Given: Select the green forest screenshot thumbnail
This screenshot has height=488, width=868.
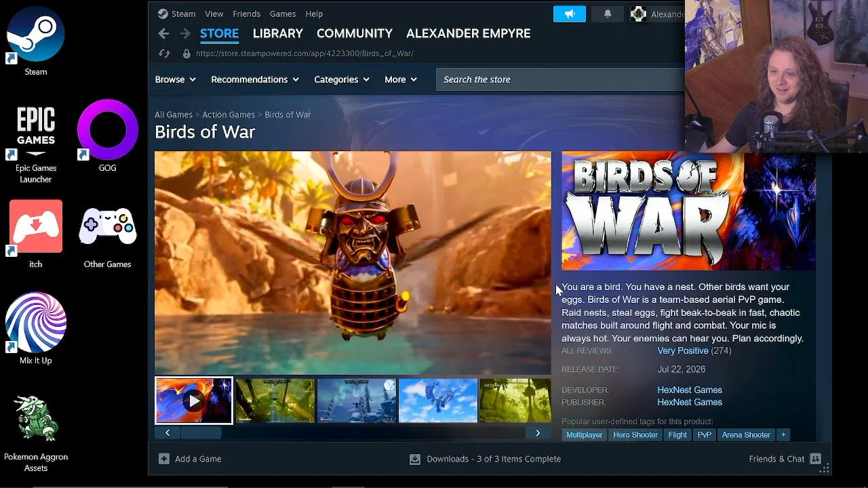Looking at the screenshot, I should point(275,401).
